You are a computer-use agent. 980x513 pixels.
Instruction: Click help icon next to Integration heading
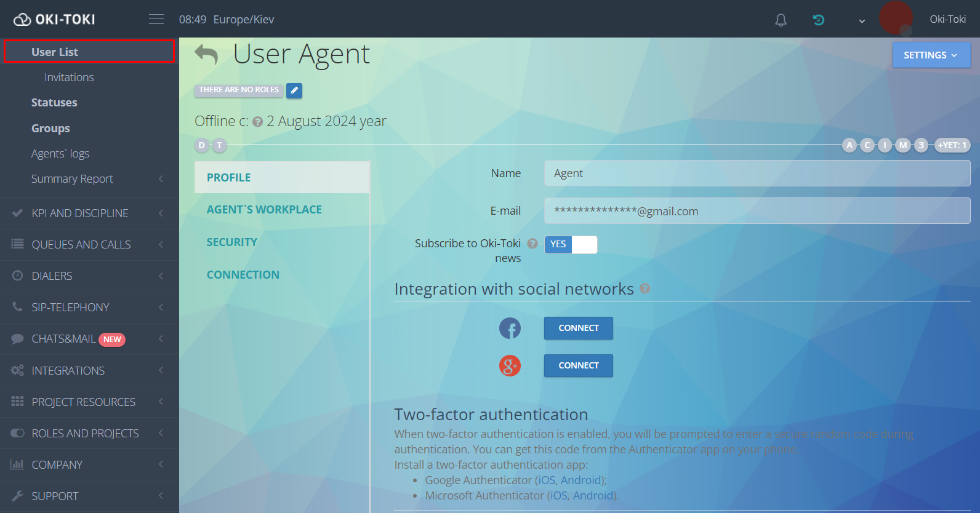[x=645, y=288]
